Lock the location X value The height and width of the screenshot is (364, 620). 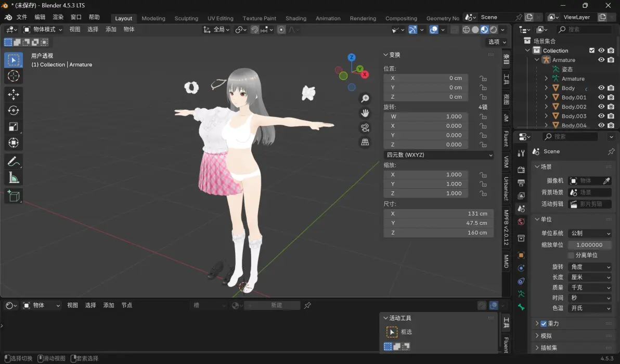coord(483,78)
